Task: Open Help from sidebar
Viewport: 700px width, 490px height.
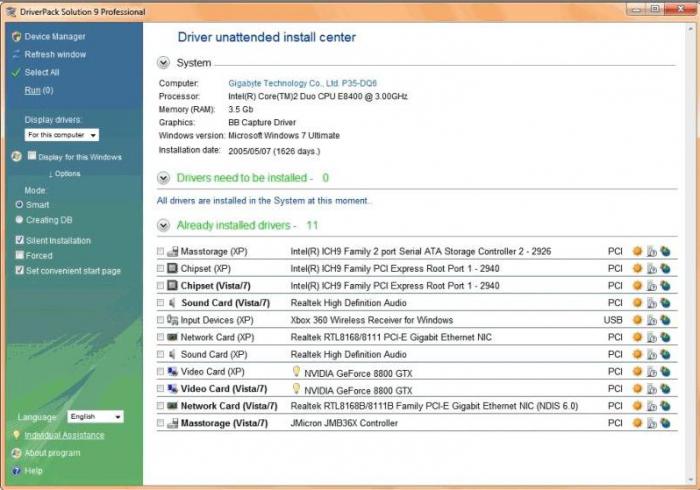Action: [33, 471]
